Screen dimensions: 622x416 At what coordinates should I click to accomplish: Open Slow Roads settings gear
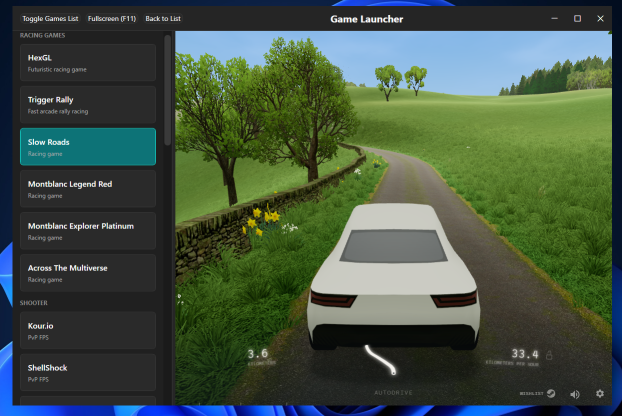click(600, 393)
